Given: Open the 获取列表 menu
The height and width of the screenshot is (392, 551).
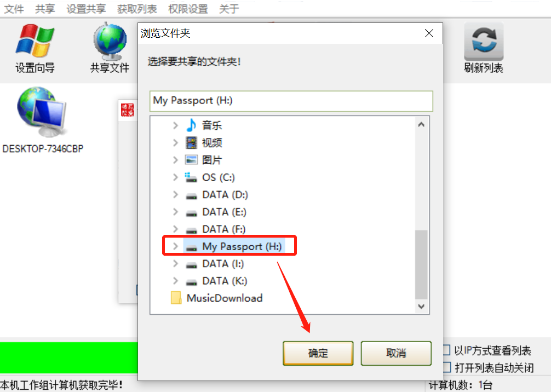Looking at the screenshot, I should [x=137, y=9].
